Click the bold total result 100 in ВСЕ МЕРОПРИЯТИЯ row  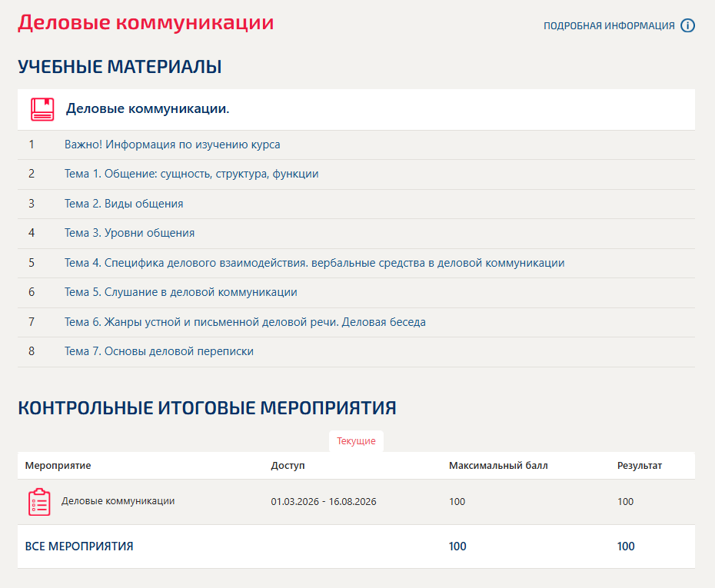tap(626, 546)
